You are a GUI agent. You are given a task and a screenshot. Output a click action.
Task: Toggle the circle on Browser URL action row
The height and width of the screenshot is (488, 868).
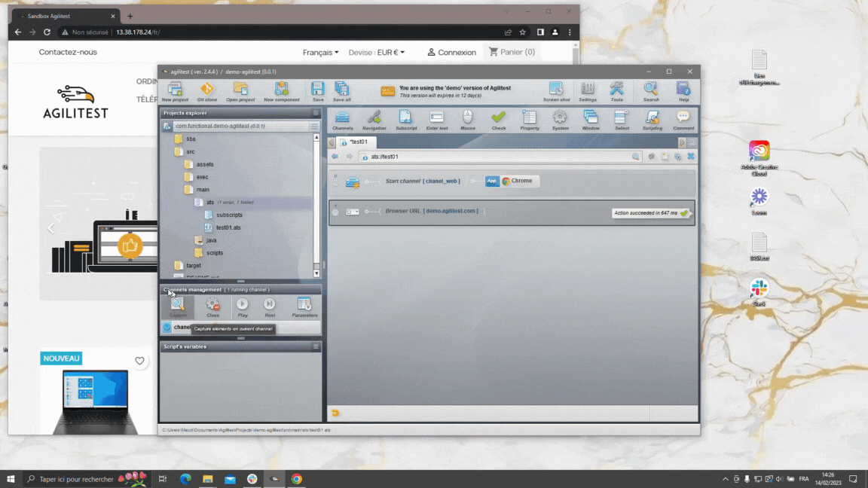[x=335, y=212]
